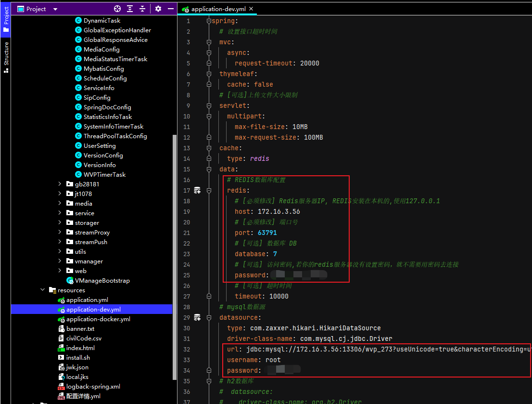Open Project panel settings gear
Screen dimensions: 532x404
pyautogui.click(x=158, y=9)
